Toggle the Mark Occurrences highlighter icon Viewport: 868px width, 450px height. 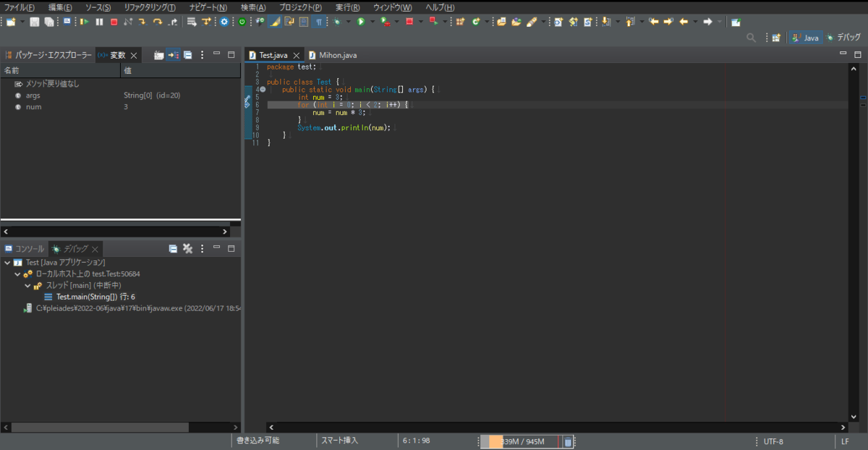[275, 22]
